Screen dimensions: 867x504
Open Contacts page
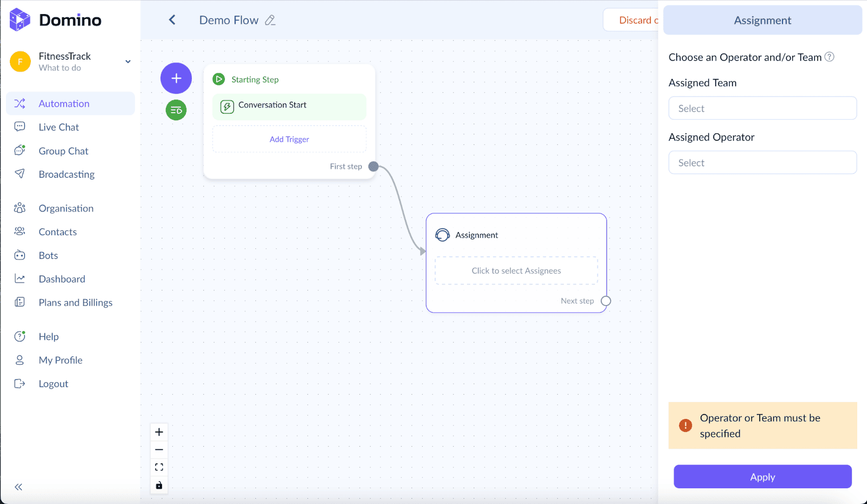[57, 232]
